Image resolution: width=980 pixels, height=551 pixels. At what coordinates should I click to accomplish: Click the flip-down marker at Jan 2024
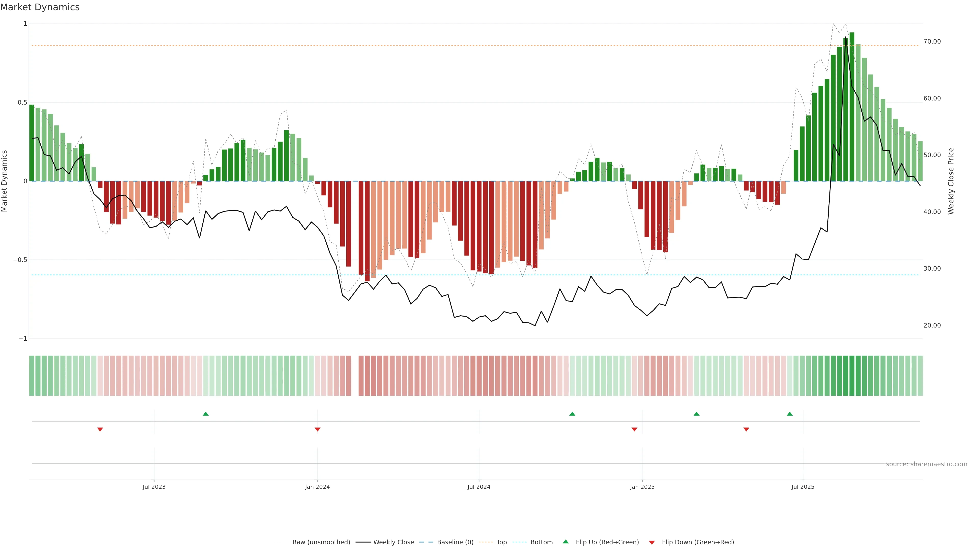tap(318, 429)
